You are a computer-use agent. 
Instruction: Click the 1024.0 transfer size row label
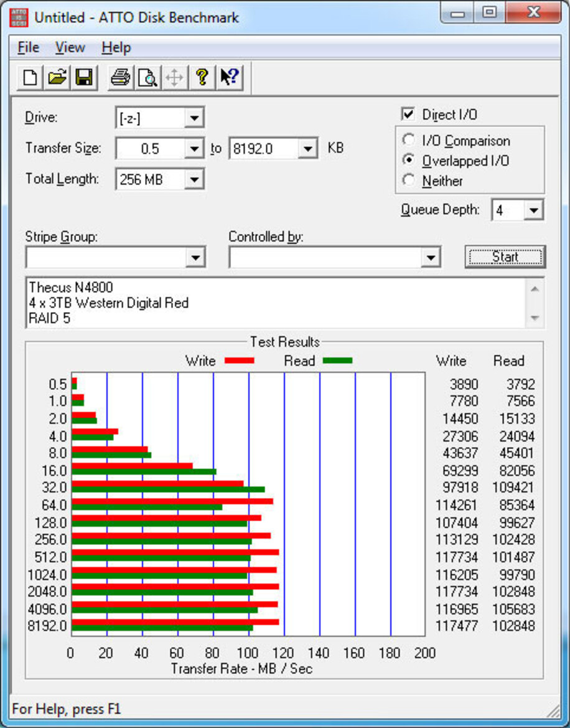47,575
